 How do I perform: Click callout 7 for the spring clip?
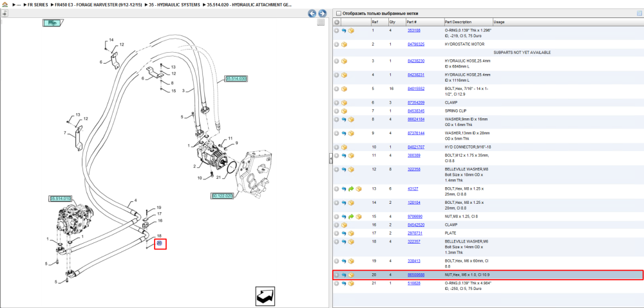pyautogui.click(x=65, y=133)
